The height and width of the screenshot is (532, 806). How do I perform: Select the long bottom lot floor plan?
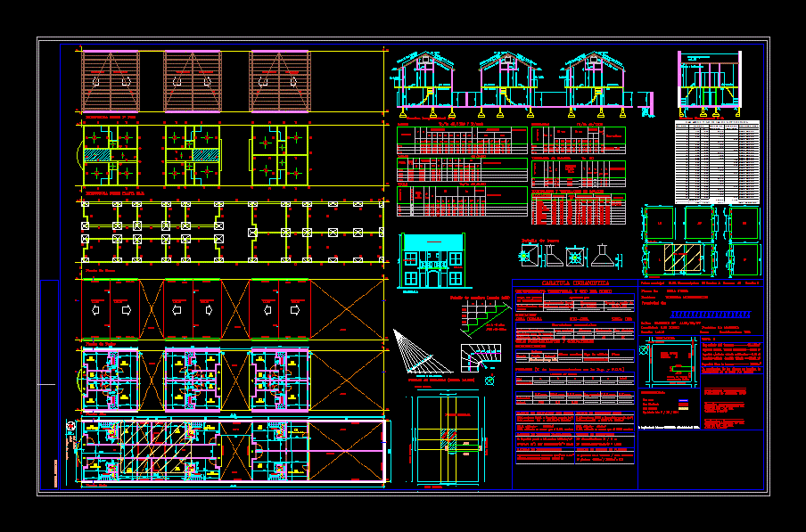[x=234, y=450]
